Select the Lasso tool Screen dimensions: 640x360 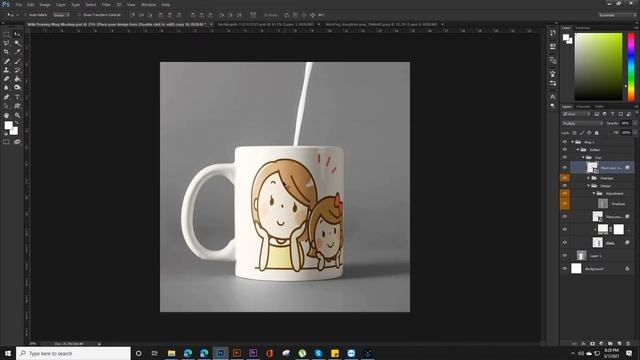[x=7, y=43]
